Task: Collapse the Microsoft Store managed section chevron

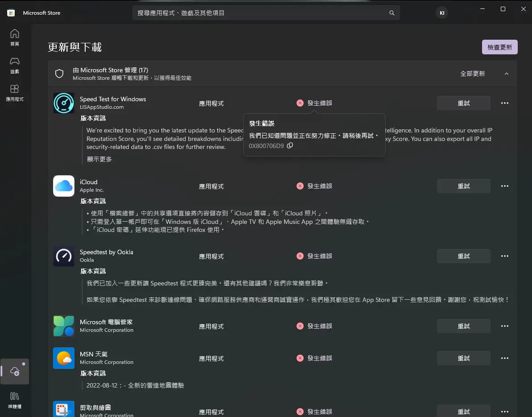Action: (x=506, y=74)
